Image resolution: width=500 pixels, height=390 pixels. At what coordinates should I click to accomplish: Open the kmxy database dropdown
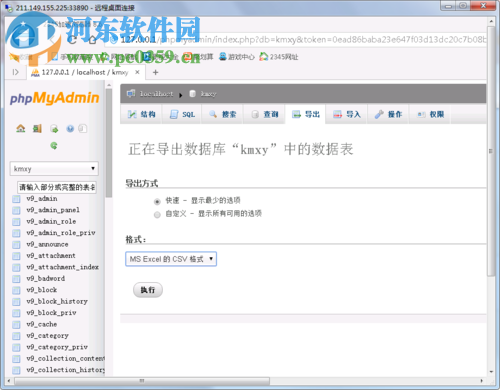point(54,169)
